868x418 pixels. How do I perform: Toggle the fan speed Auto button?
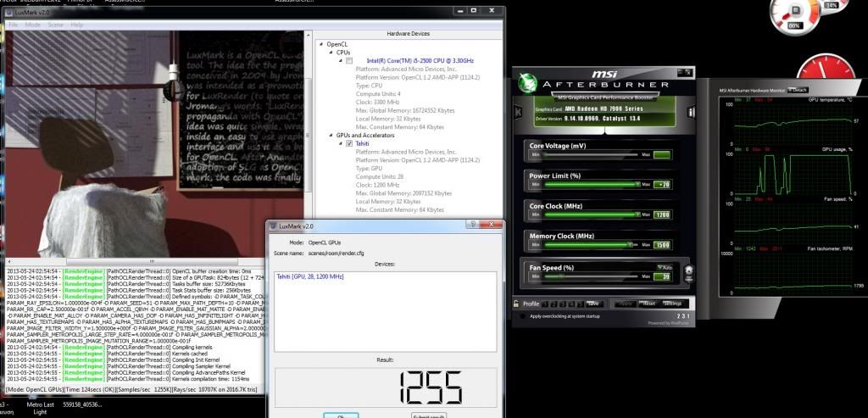[x=663, y=267]
